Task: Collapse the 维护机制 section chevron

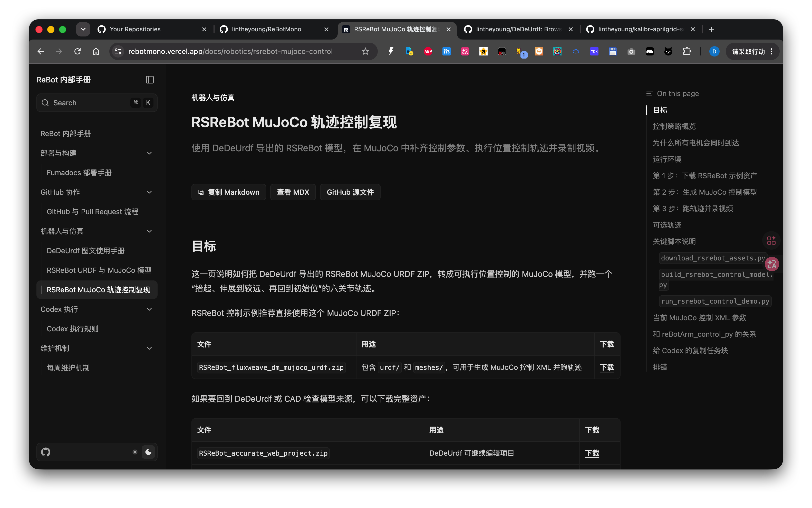Action: tap(149, 348)
